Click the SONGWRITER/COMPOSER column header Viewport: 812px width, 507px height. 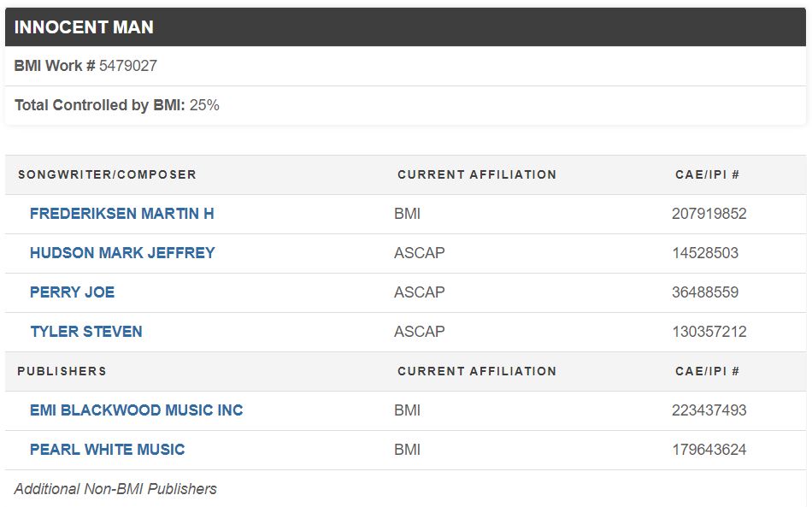[x=107, y=174]
